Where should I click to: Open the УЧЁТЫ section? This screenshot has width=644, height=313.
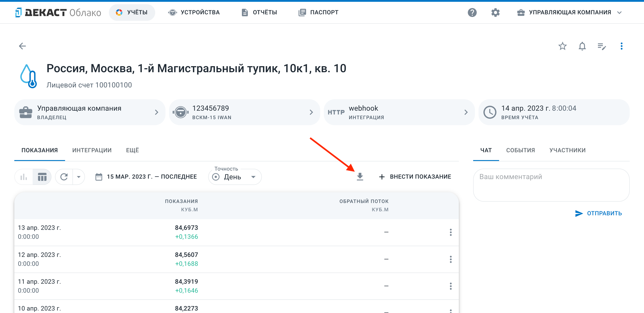click(x=132, y=12)
